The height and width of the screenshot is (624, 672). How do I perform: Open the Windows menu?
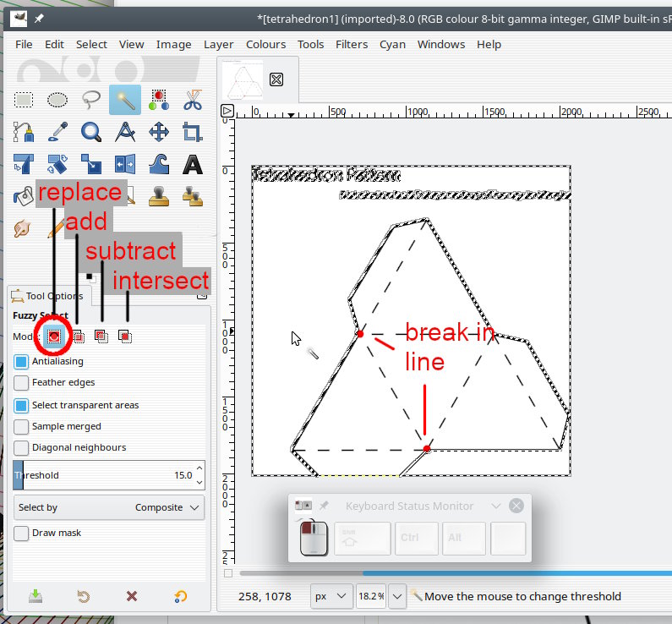pyautogui.click(x=441, y=45)
